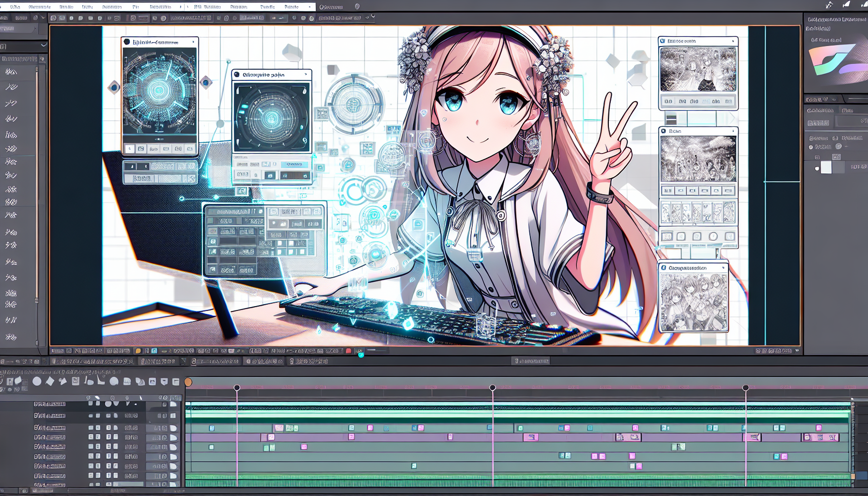Click the orange dot icon in the viewer's bottom toolbar
The width and height of the screenshot is (868, 496).
coord(138,351)
